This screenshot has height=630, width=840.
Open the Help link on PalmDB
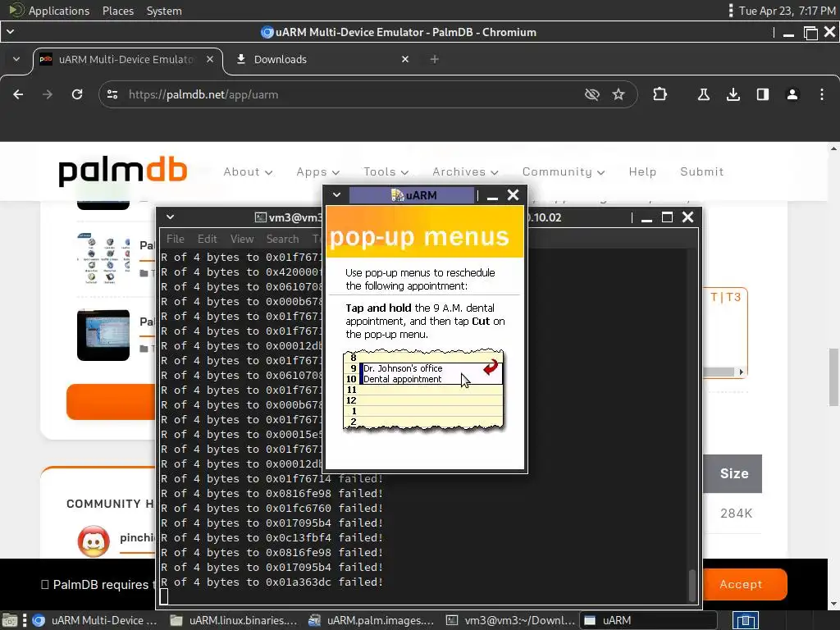[642, 171]
